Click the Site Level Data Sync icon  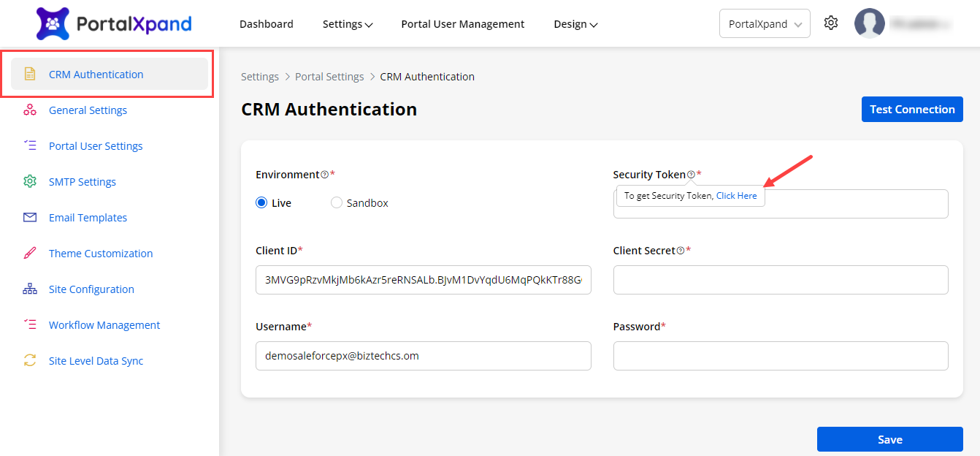click(30, 360)
